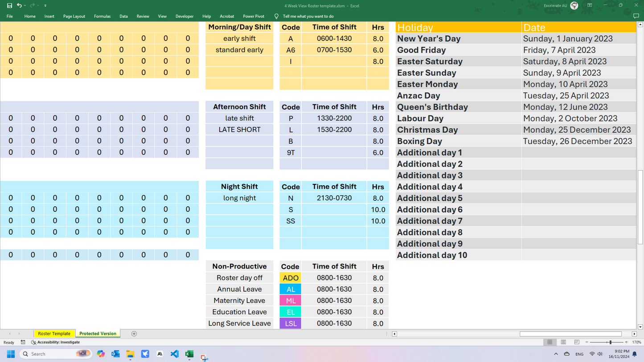Screen dimensions: 644x362
Task: Select Normal view in status bar
Action: point(550,342)
